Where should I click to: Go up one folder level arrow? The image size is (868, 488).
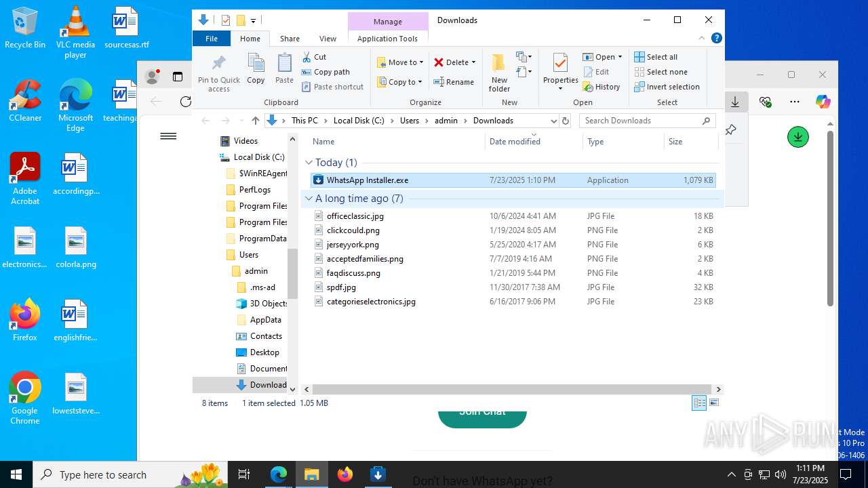[256, 121]
